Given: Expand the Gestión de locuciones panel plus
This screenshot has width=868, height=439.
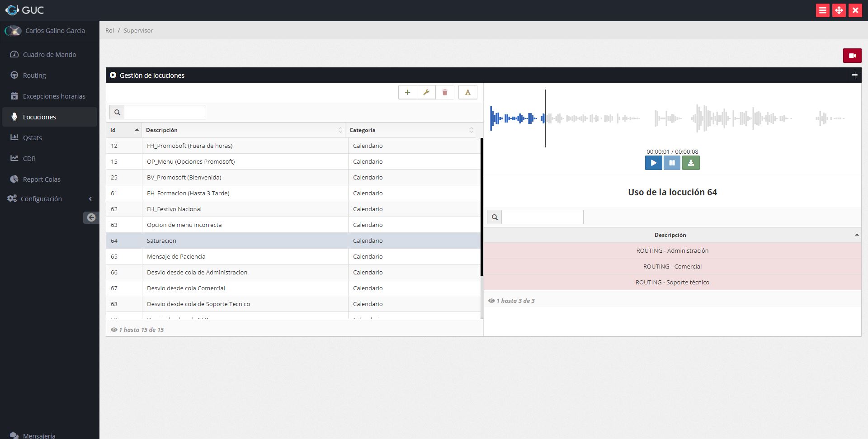Looking at the screenshot, I should click(x=854, y=75).
